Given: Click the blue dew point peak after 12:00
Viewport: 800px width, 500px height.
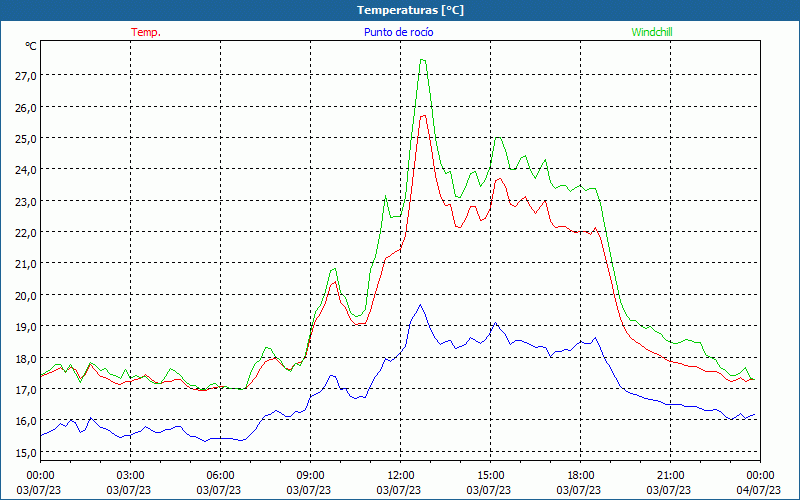Looking at the screenshot, I should coord(420,305).
